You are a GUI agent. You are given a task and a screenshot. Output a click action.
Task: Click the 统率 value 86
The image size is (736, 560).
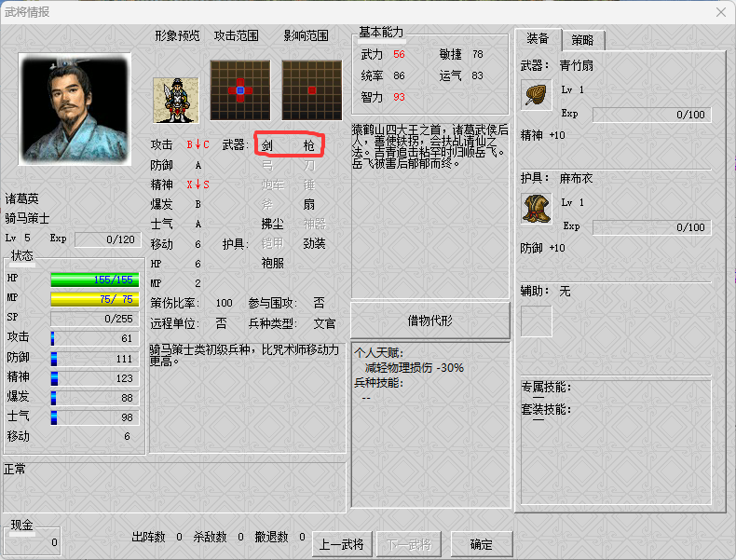click(399, 75)
